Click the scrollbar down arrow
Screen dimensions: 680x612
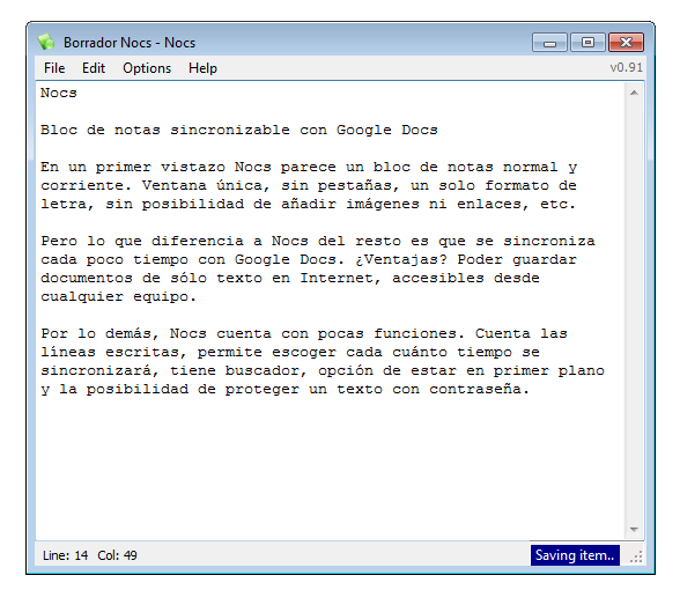click(634, 529)
